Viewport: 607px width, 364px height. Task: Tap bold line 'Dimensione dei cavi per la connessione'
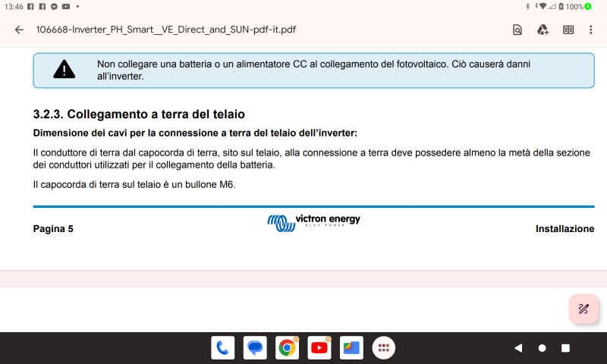coord(195,133)
